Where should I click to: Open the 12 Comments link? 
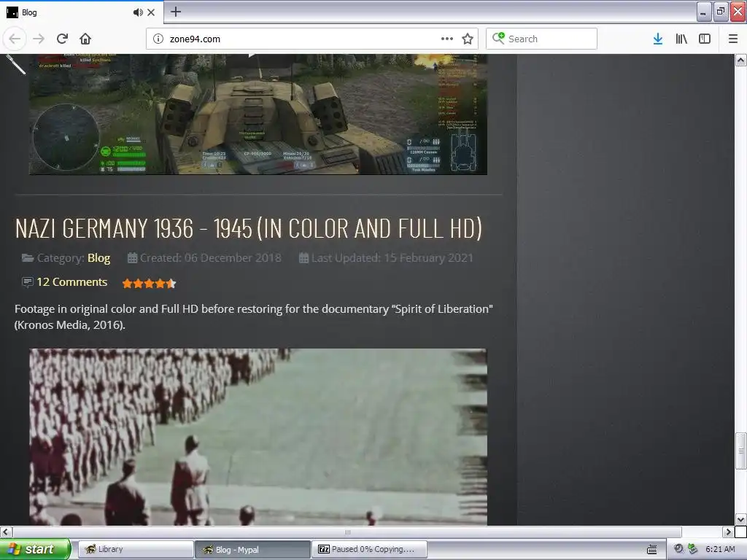point(72,282)
